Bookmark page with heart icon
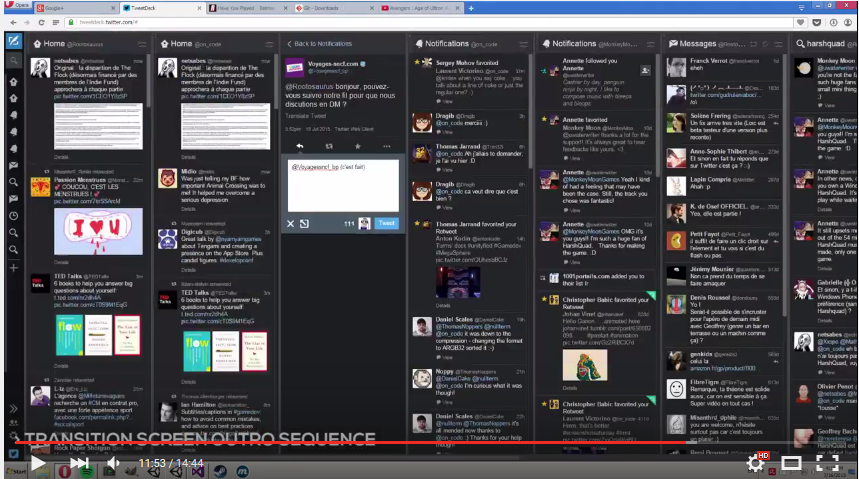The height and width of the screenshot is (479, 859). click(x=800, y=22)
